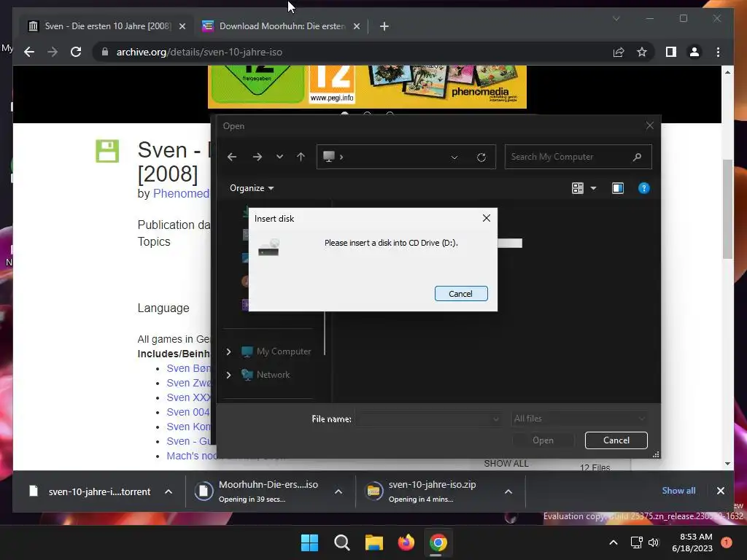Toggle Chrome side panel
This screenshot has width=747, height=560.
[671, 52]
